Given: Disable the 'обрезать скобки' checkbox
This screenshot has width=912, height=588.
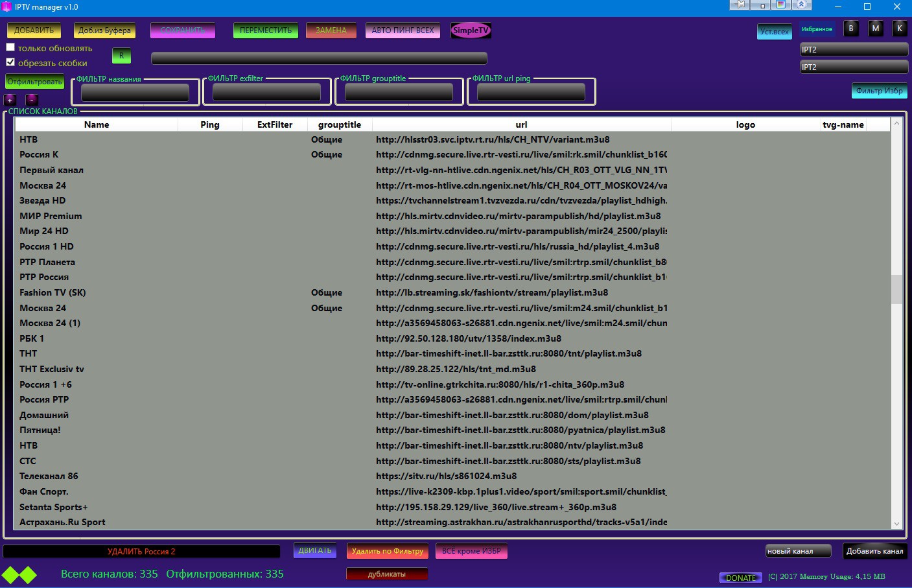Looking at the screenshot, I should 10,62.
